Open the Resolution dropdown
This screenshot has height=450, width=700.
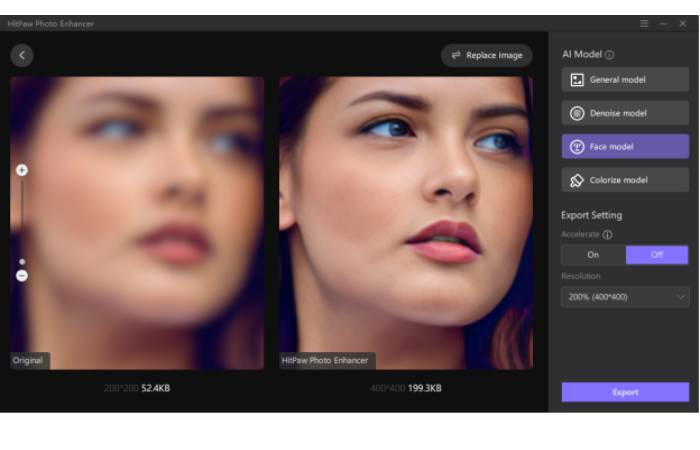625,297
